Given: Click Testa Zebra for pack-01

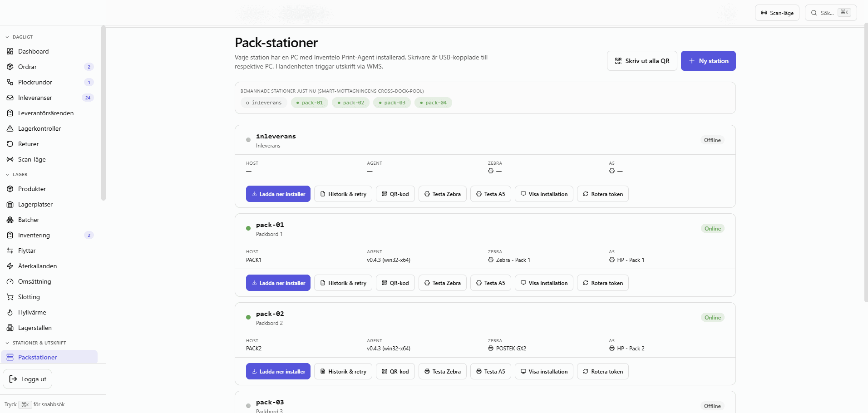Looking at the screenshot, I should [443, 283].
